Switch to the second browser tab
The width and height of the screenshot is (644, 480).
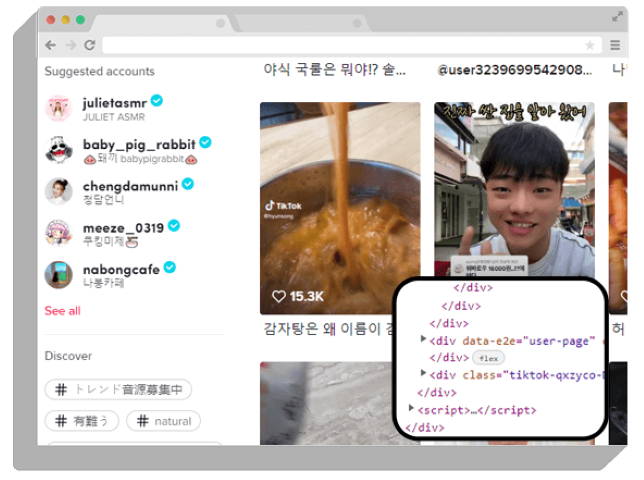(x=302, y=23)
